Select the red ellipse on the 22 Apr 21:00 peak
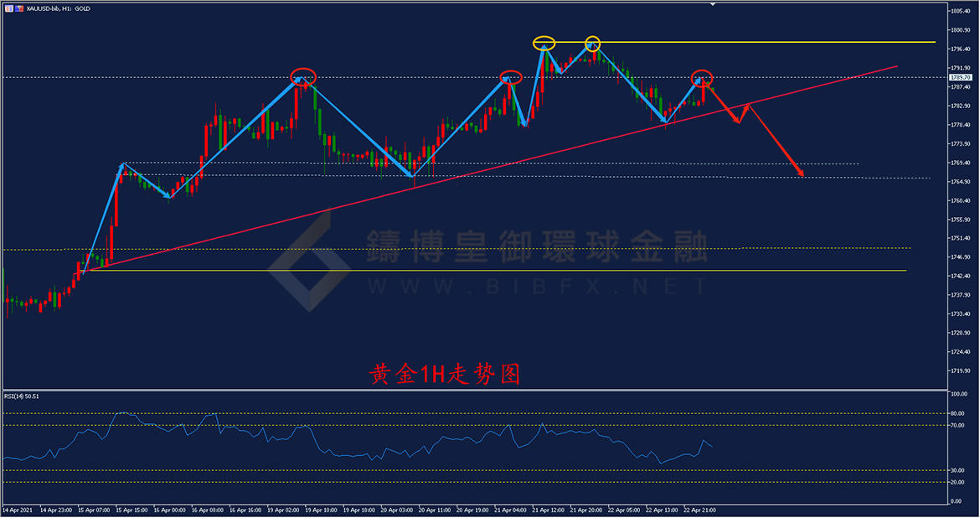 click(703, 77)
